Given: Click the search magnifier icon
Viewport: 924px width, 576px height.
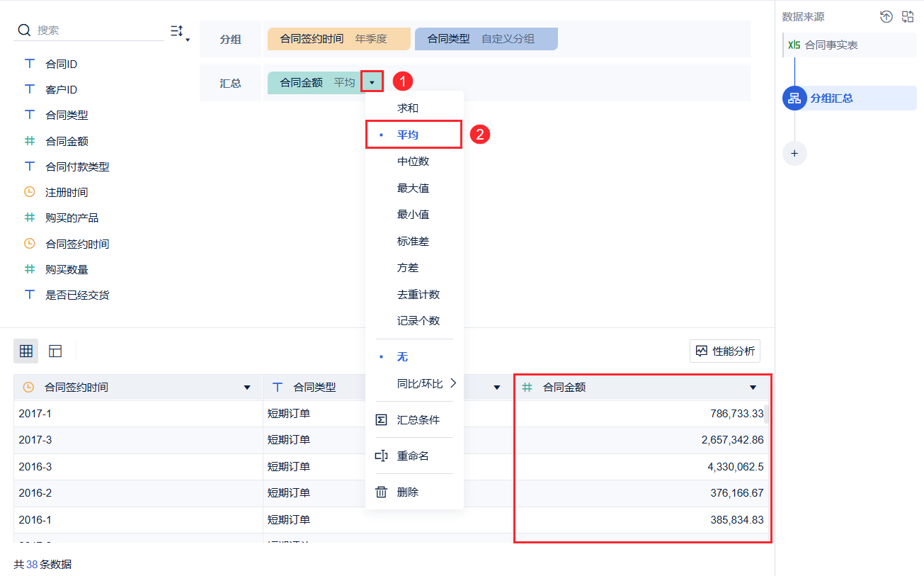Looking at the screenshot, I should pyautogui.click(x=24, y=30).
